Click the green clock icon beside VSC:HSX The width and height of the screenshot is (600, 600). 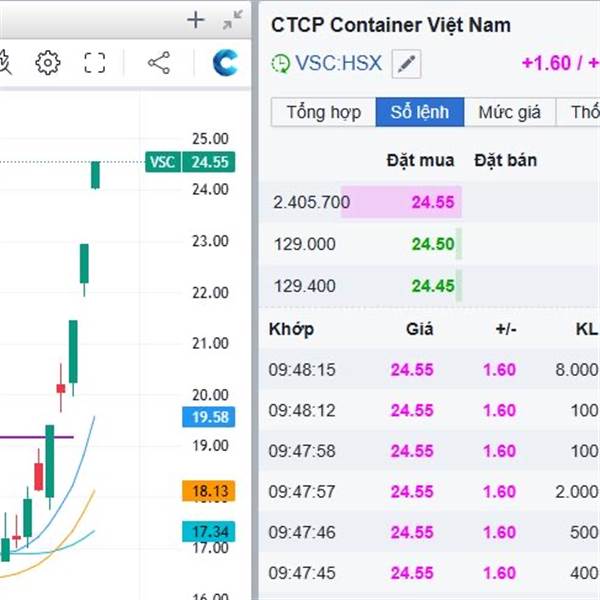pos(280,63)
